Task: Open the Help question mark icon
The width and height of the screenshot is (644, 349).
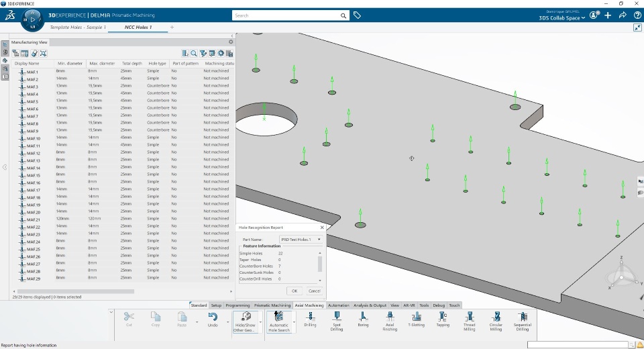Action: coord(637,15)
